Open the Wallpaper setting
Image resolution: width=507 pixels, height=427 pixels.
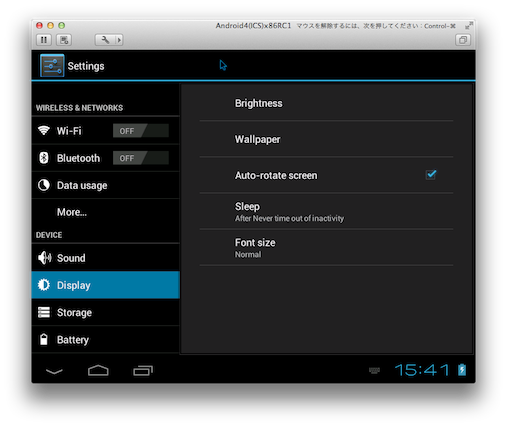[x=326, y=139]
